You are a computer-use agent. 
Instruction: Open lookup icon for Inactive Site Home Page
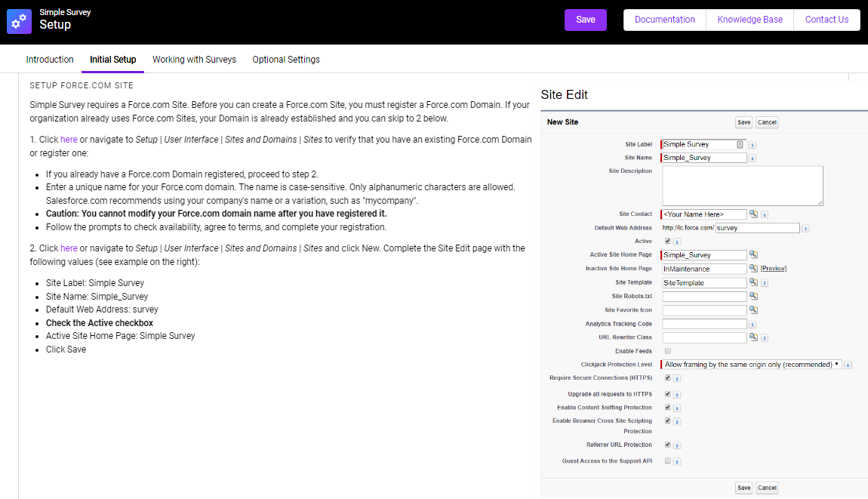click(x=753, y=268)
